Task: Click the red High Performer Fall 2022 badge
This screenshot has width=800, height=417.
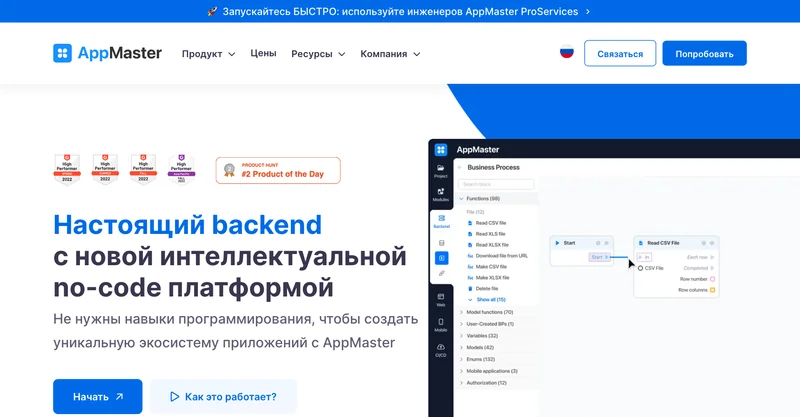Action: coord(143,169)
